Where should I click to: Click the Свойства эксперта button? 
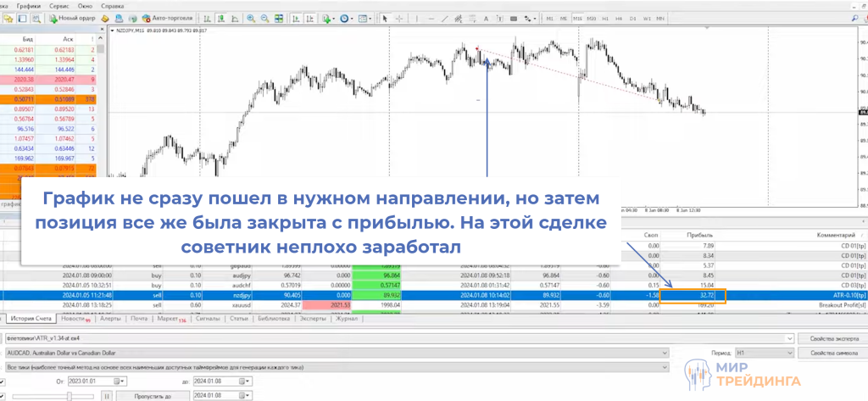830,339
